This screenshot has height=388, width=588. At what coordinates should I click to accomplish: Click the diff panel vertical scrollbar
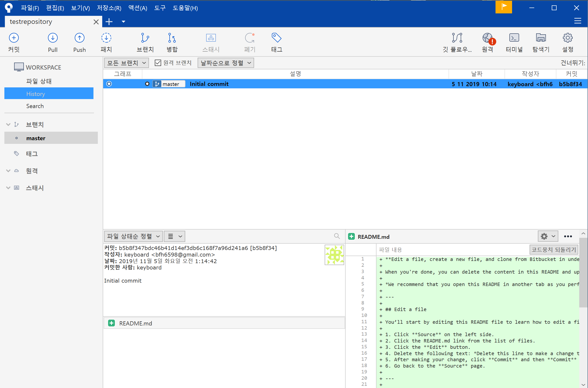(x=583, y=272)
